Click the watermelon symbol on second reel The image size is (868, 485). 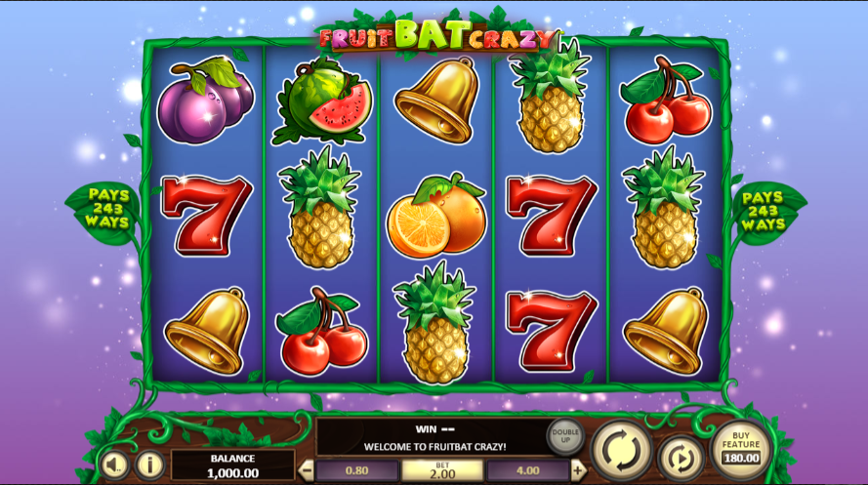coord(322,101)
